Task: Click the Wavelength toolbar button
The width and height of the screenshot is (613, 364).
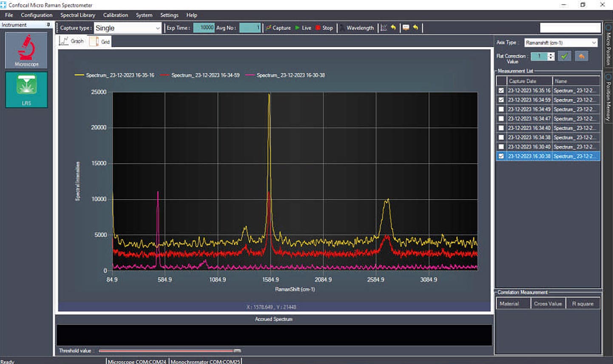Action: tap(357, 28)
